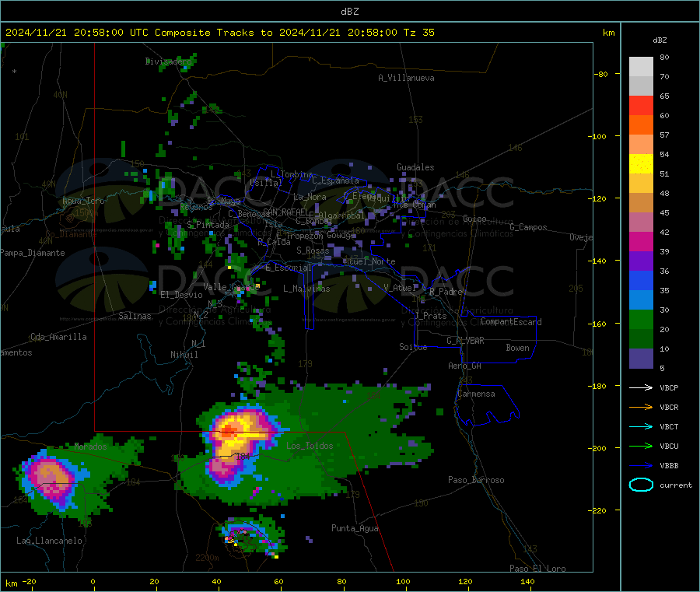Click the R_Padre map label

pos(446,292)
